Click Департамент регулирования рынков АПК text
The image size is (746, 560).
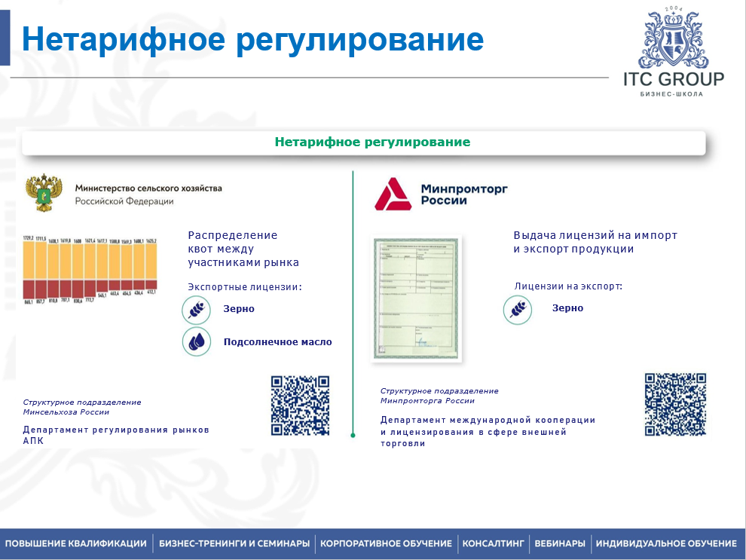point(116,435)
